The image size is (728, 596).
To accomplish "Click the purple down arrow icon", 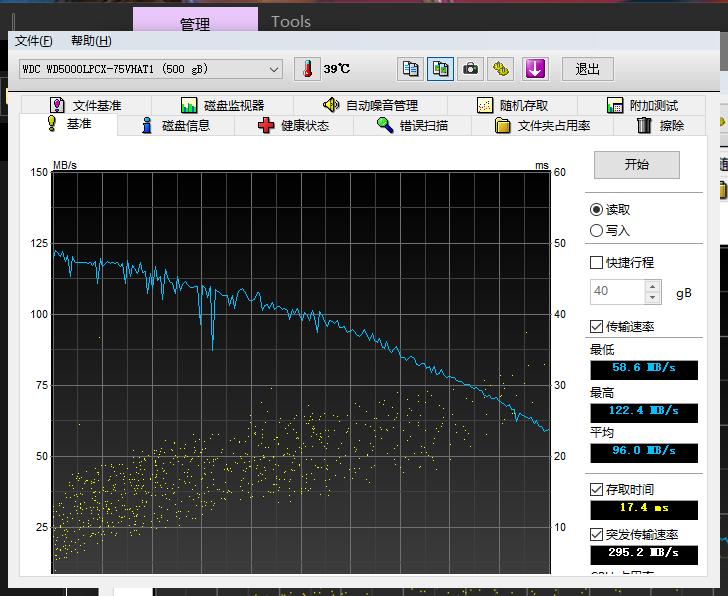I will [535, 69].
